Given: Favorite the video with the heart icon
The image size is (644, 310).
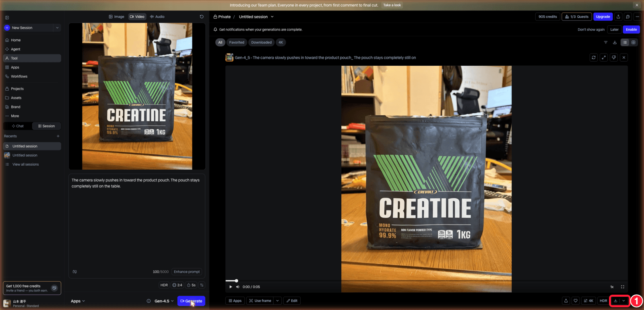Looking at the screenshot, I should 576,301.
